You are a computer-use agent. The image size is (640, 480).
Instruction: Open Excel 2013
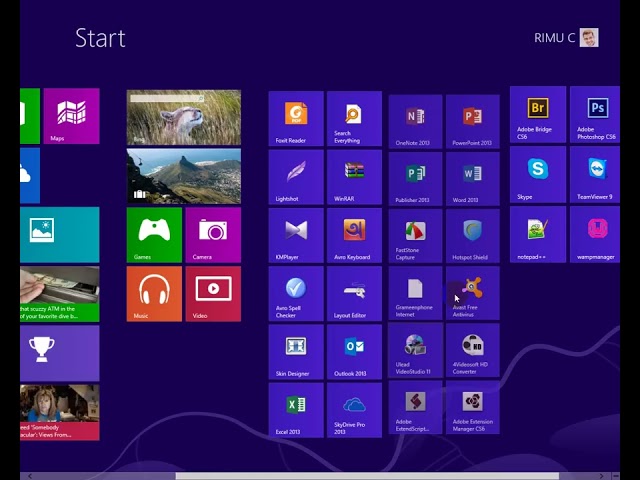(296, 411)
